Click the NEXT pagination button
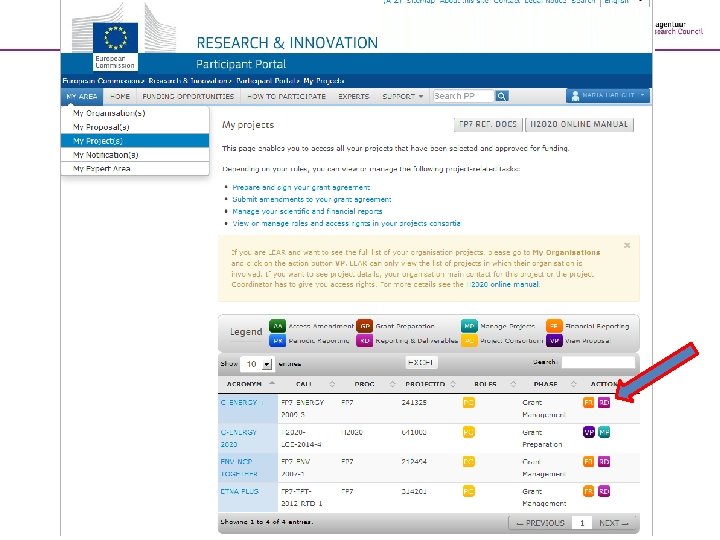The width and height of the screenshot is (720, 540). 613,523
